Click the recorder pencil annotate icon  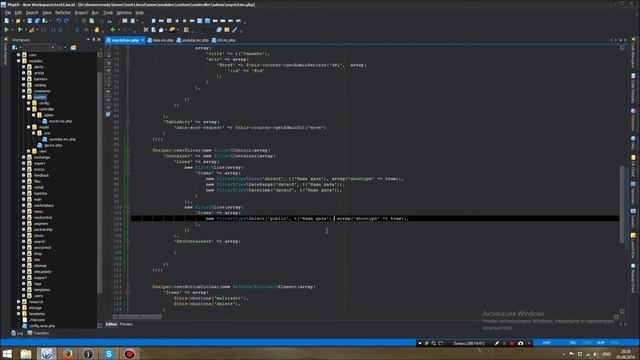pos(496,343)
